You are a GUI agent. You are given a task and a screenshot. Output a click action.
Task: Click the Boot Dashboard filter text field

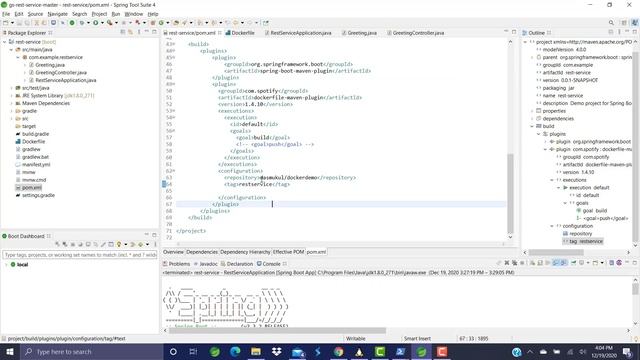(x=80, y=255)
